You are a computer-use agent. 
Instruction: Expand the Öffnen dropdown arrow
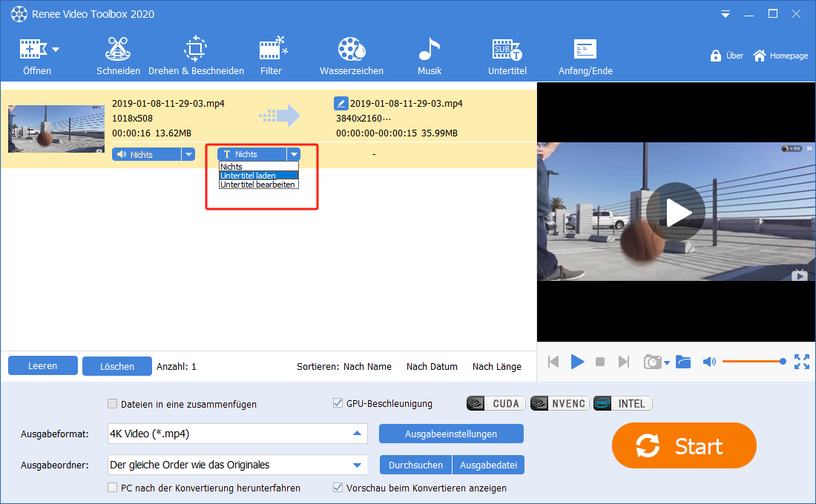(56, 50)
